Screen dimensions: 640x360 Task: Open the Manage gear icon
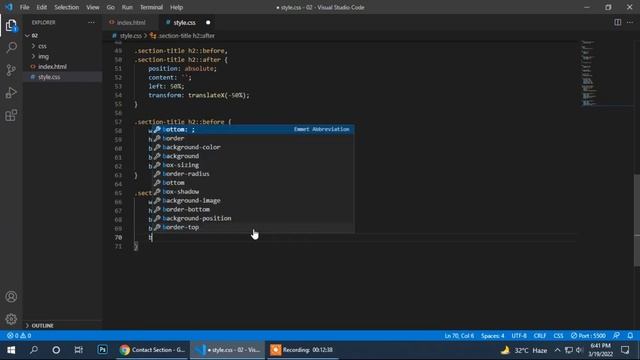click(11, 319)
